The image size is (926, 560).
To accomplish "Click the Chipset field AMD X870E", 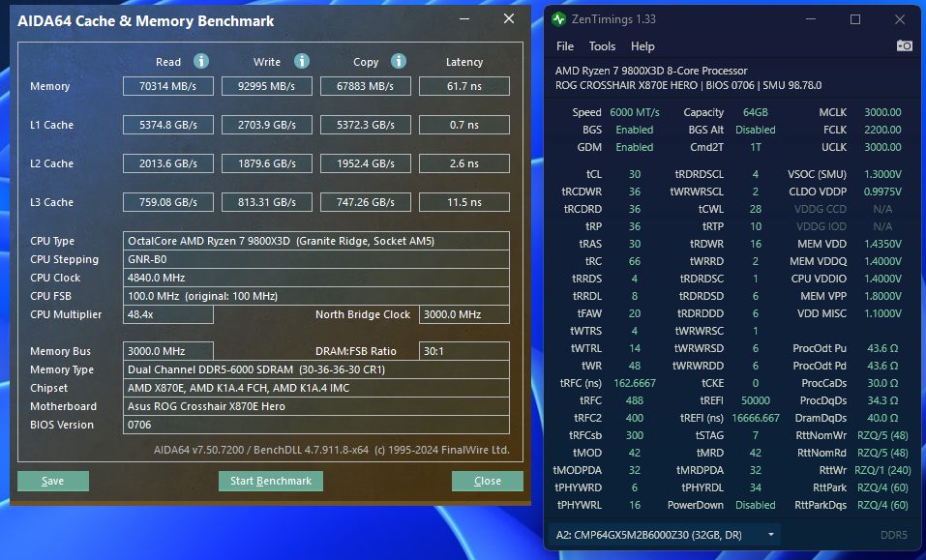I will click(316, 388).
